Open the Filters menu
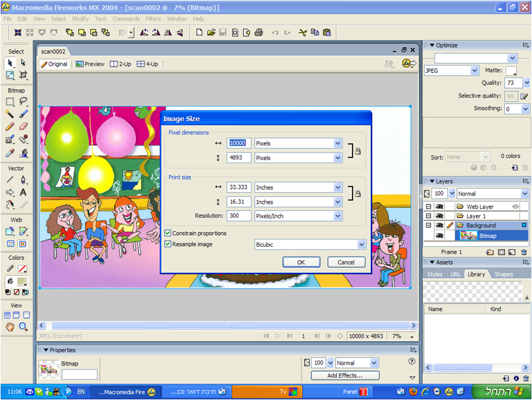The width and height of the screenshot is (532, 400). tap(153, 19)
